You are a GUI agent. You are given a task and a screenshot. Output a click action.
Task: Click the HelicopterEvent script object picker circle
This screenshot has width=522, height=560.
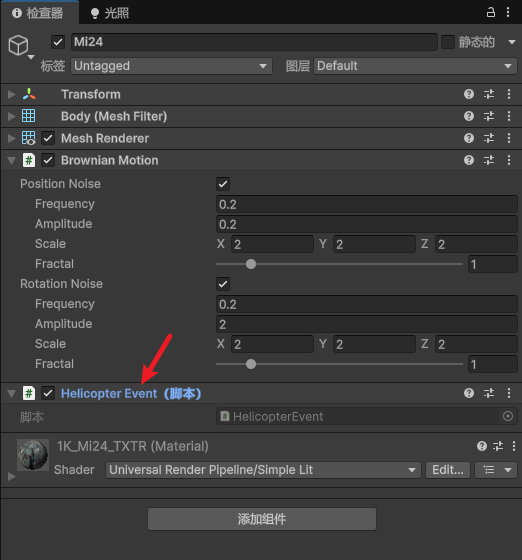click(x=508, y=416)
